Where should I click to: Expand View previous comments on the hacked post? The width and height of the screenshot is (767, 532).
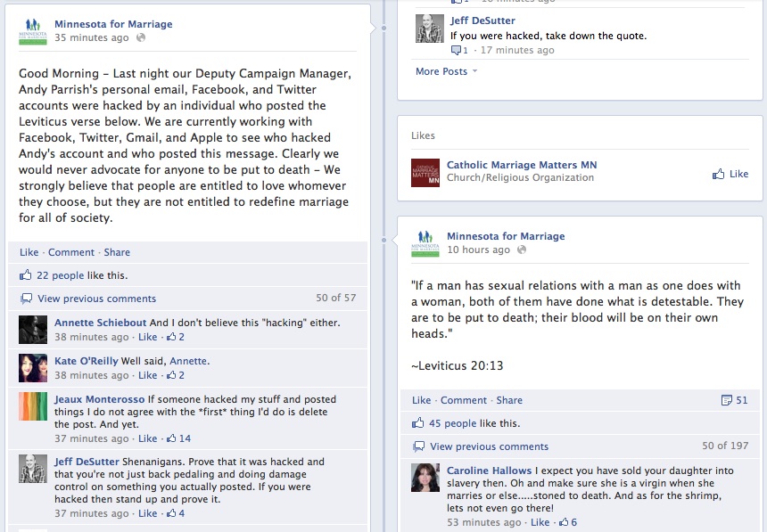97,299
